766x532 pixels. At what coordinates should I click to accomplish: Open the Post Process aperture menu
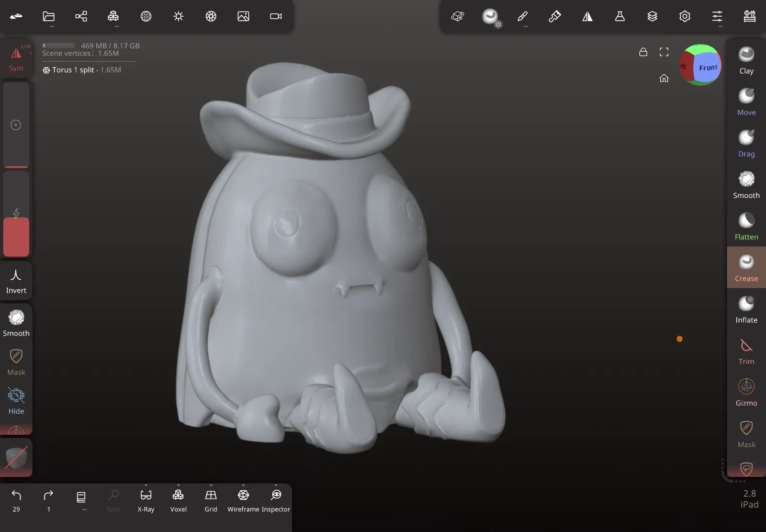tap(211, 16)
